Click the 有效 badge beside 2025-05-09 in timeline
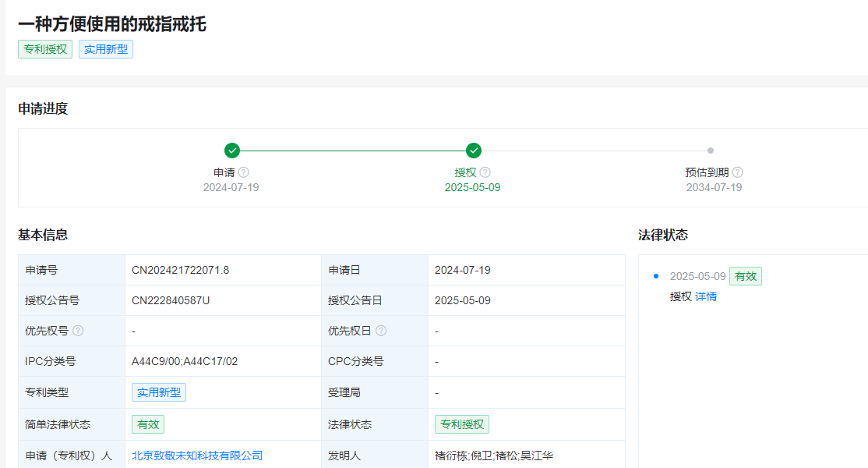The image size is (868, 468). coord(745,276)
